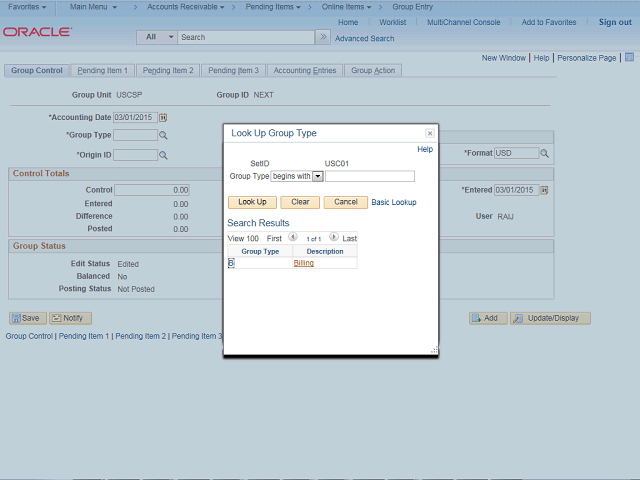Screen dimensions: 640x480
Task: Switch to the Group Action tab
Action: click(x=373, y=71)
